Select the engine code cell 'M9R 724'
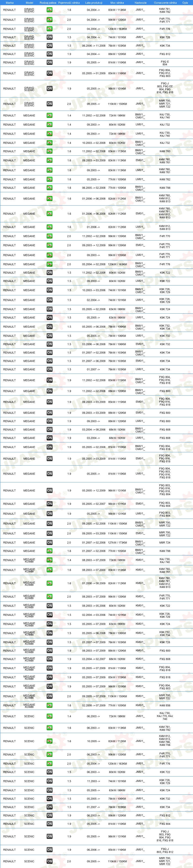 165,543
